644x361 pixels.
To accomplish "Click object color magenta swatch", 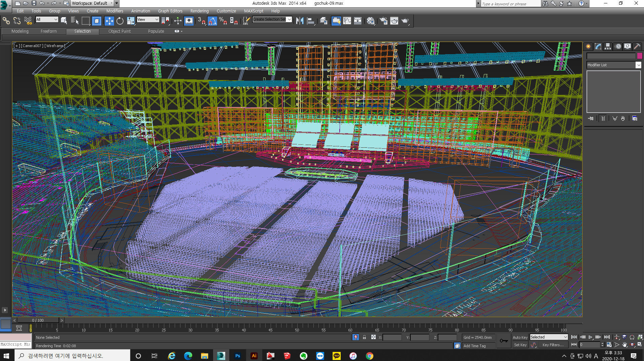I will coord(640,56).
